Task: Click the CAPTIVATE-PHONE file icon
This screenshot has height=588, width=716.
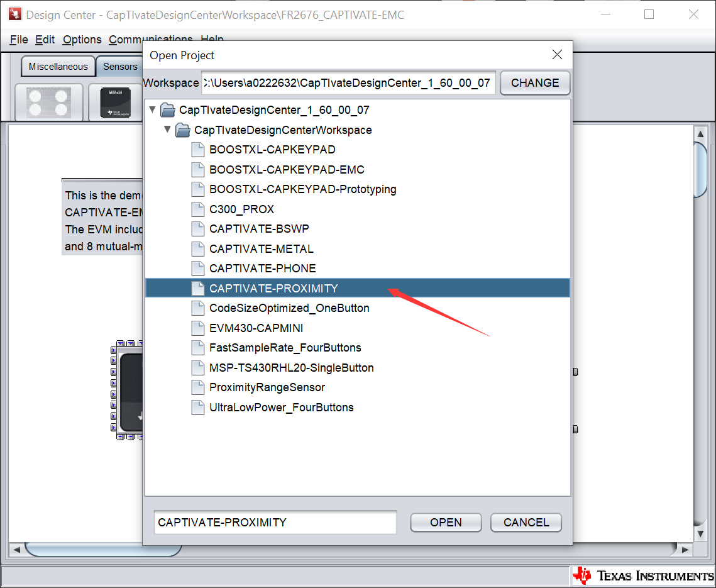Action: pyautogui.click(x=198, y=269)
